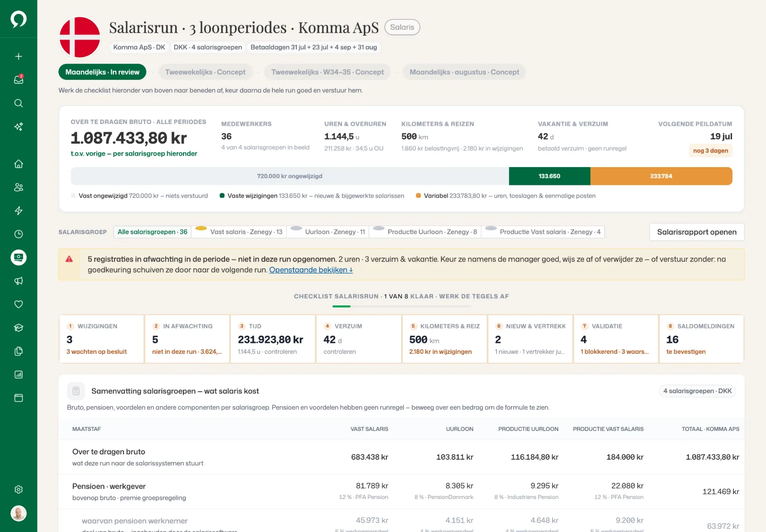Click the user avatar photo in sidebar
The image size is (766, 532).
19,513
